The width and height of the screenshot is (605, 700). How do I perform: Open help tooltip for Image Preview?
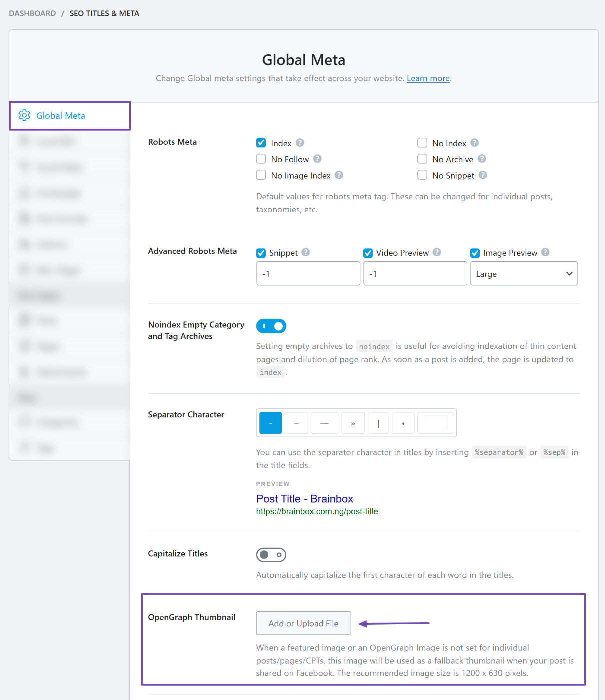pyautogui.click(x=545, y=252)
